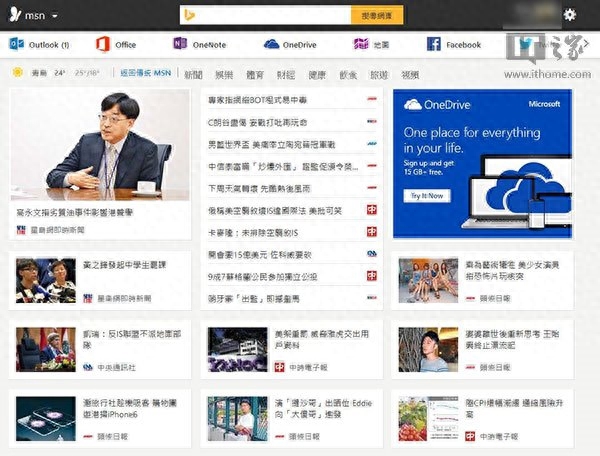Click the sunny weather icon

pos(17,72)
